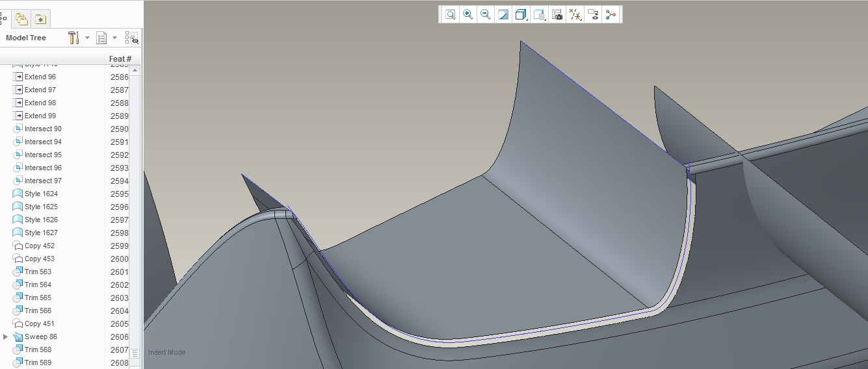Select Sweep 86 in the model tree
The image size is (868, 369).
(x=41, y=337)
